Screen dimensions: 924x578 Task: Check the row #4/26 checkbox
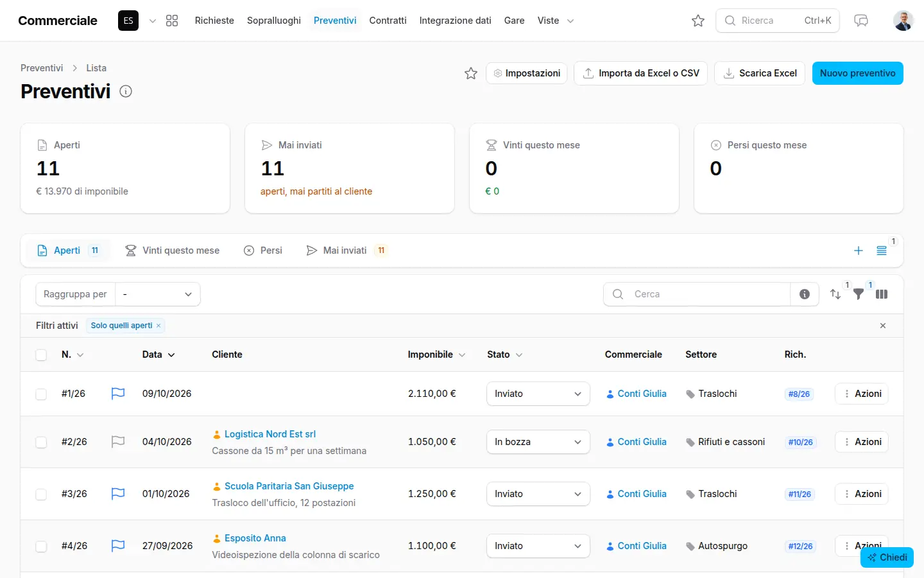click(x=41, y=547)
